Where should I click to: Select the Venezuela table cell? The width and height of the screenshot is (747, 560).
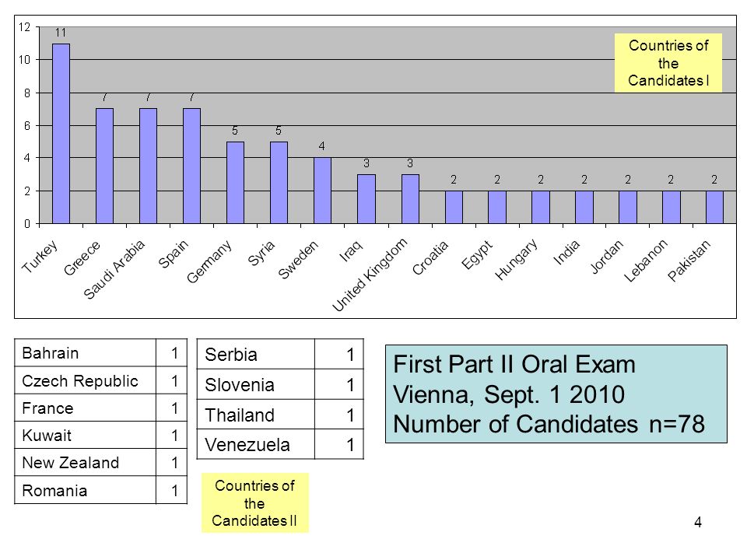tap(255, 444)
